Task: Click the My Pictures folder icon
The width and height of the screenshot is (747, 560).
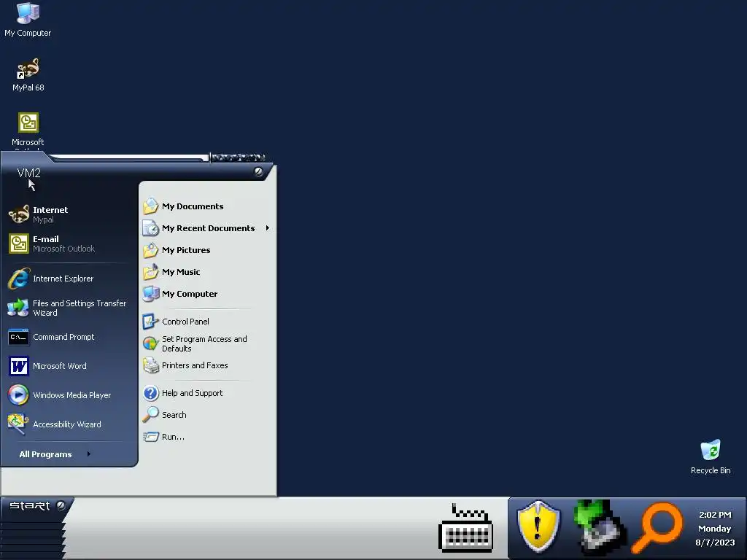Action: tap(150, 250)
